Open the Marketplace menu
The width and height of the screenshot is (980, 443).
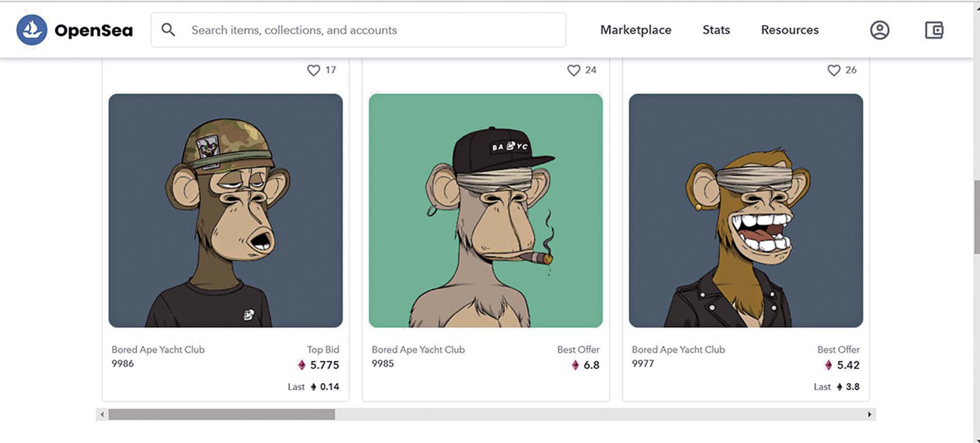(635, 30)
